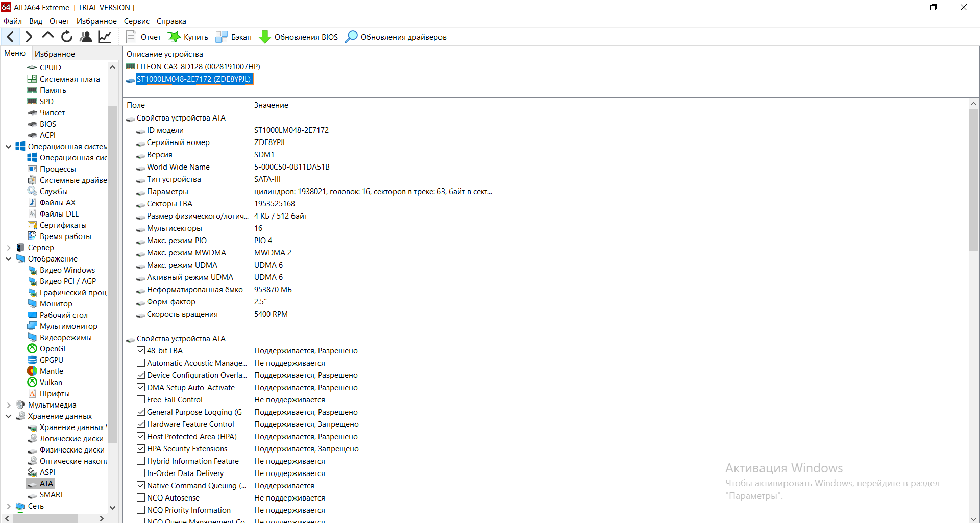Click the details pane vertical scrollbar thumb

(973, 180)
